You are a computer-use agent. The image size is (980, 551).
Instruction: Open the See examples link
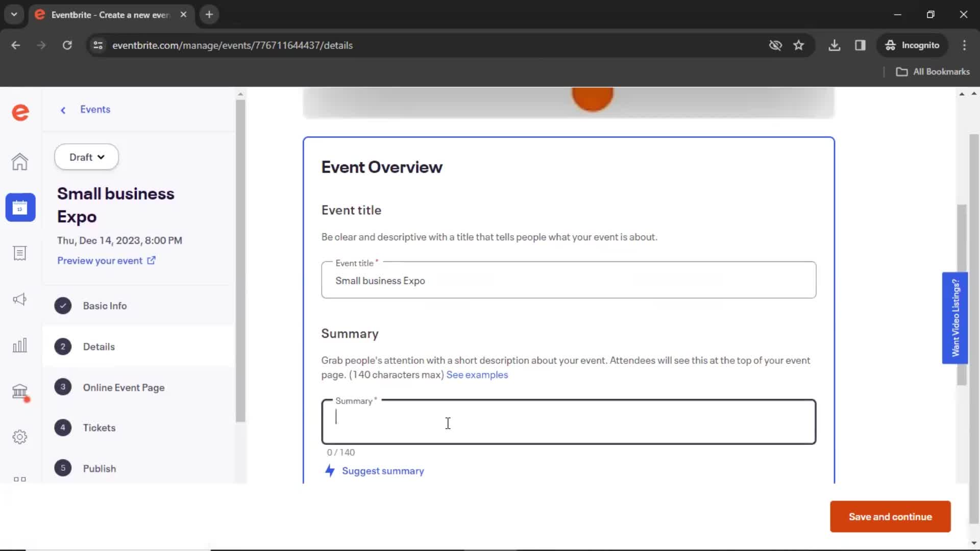pos(477,374)
